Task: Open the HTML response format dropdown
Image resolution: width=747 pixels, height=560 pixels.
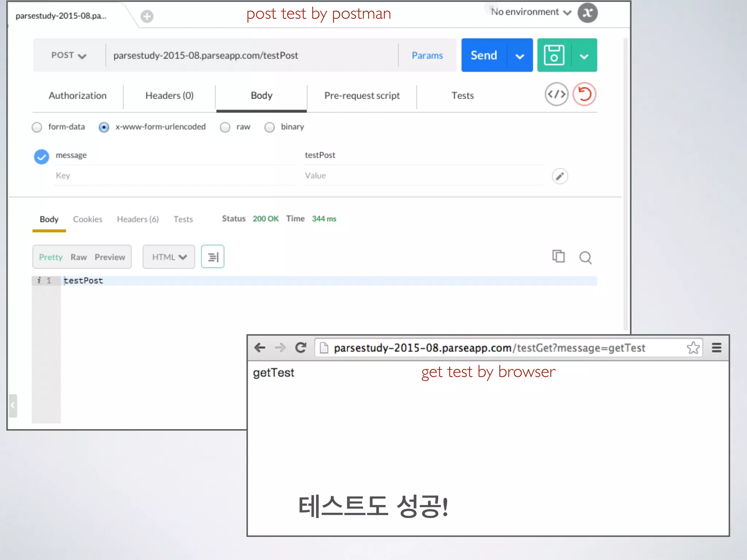Action: [169, 257]
